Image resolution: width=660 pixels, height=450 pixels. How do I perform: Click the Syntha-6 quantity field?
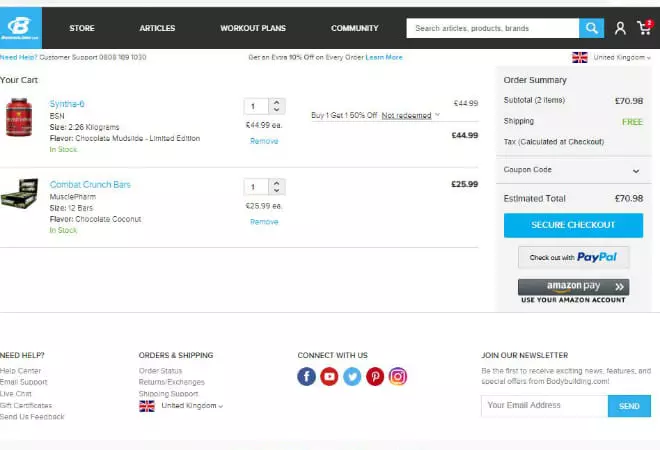tap(256, 106)
